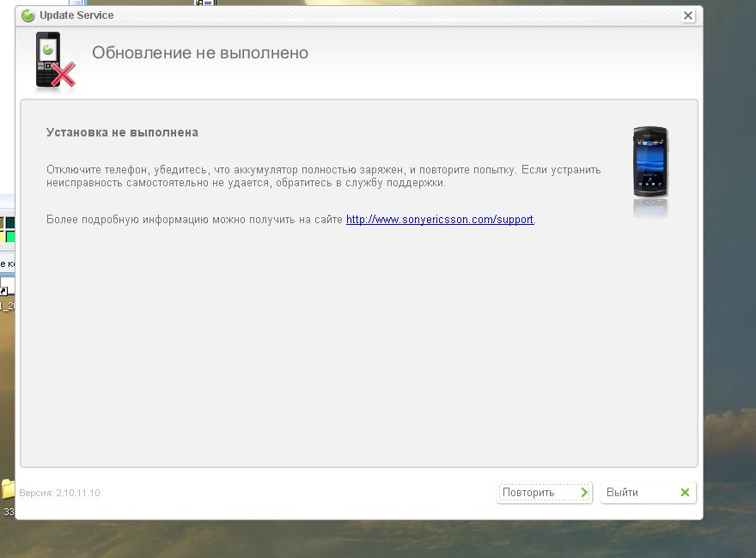Click the Версия 2.10.11.10 label
This screenshot has height=558, width=756.
[x=59, y=494]
